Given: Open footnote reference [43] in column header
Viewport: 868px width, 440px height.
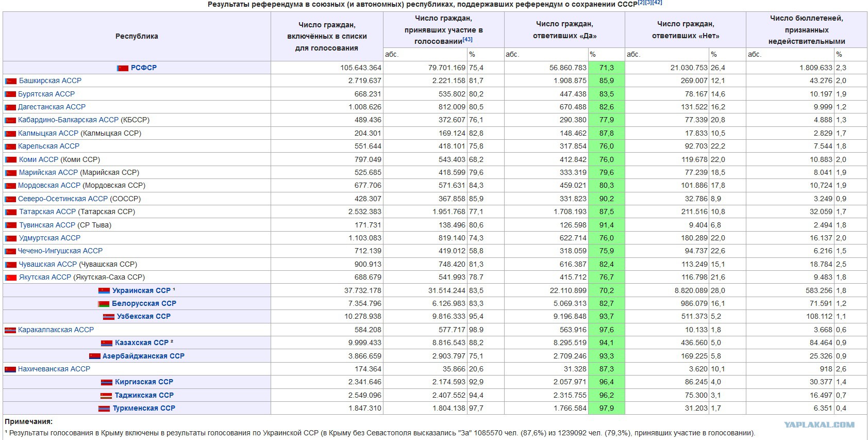Looking at the screenshot, I should click(x=468, y=39).
